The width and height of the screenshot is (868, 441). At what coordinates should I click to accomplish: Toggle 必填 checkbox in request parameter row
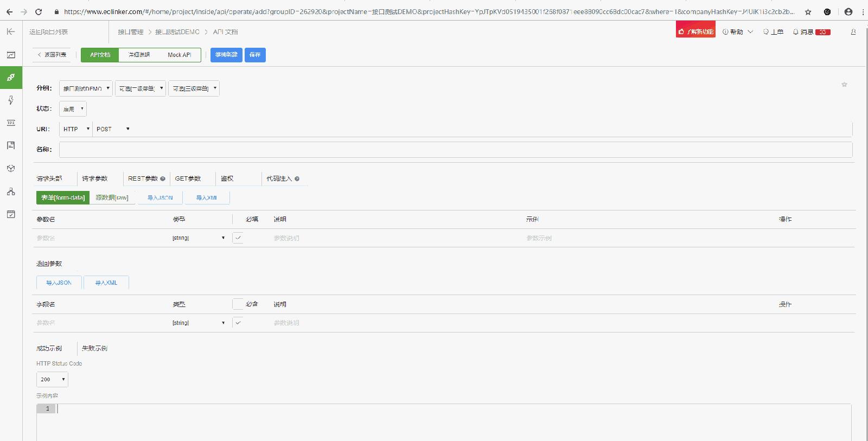pos(238,238)
